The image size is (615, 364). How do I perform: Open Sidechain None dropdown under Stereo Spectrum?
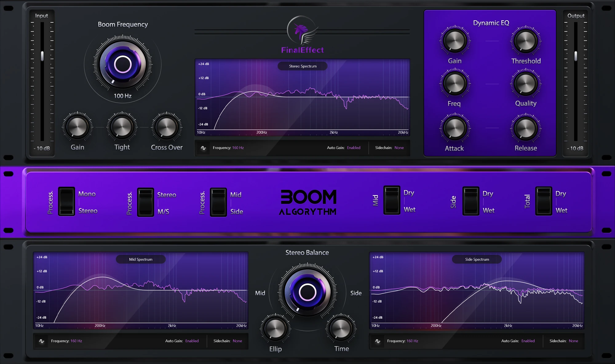399,148
